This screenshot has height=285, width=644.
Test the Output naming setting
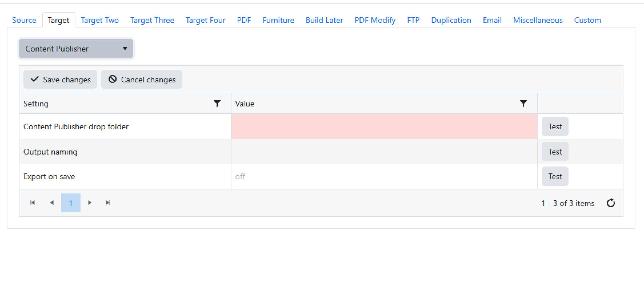(555, 152)
